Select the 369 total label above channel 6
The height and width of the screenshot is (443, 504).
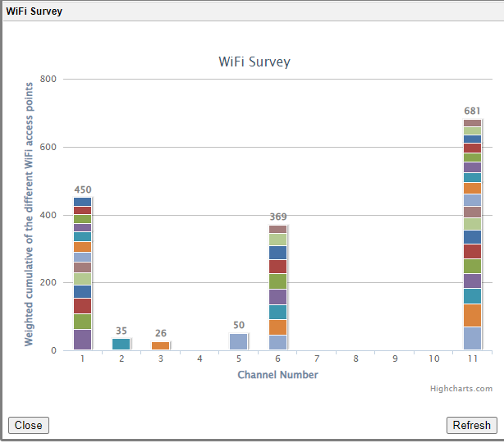278,217
